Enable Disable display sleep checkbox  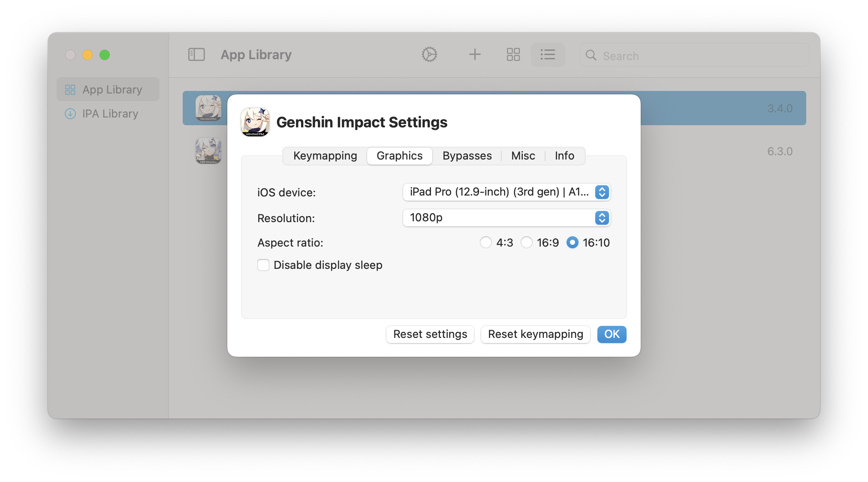(x=263, y=265)
